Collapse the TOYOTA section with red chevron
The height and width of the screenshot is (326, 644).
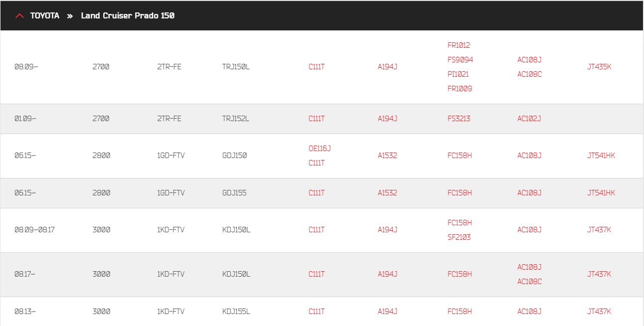pos(19,16)
